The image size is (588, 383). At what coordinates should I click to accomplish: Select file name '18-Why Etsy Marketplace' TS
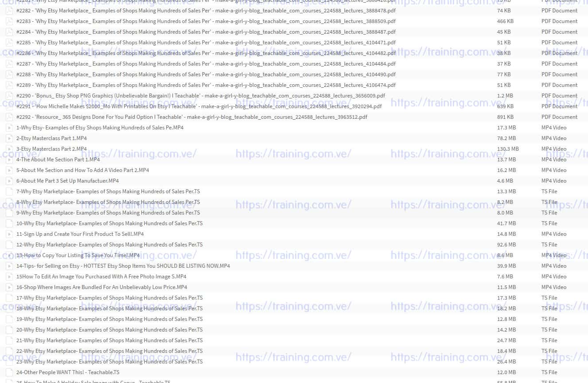tap(109, 309)
